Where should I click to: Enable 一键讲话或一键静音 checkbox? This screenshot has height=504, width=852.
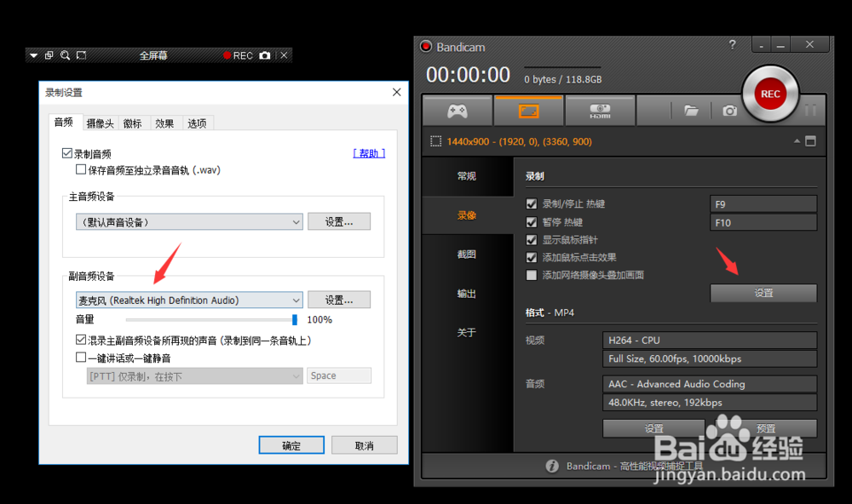(x=81, y=358)
